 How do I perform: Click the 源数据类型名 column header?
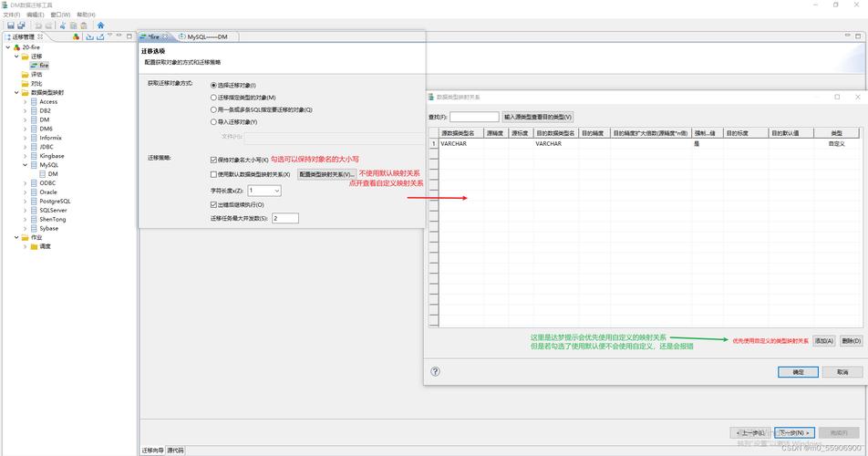(x=461, y=133)
